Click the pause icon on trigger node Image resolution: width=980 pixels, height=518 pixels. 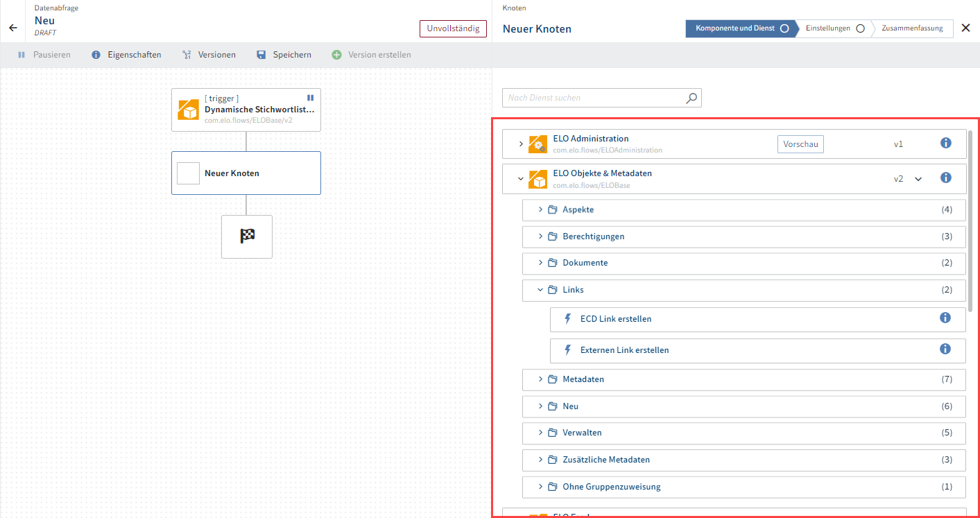point(310,98)
